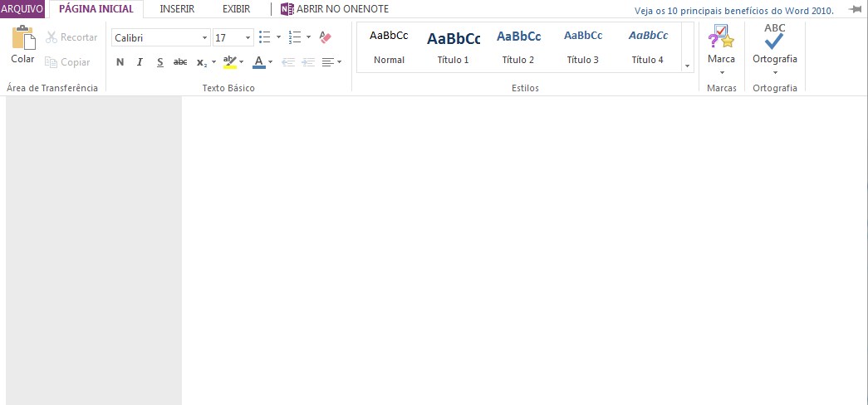
Task: Toggle italic (I) formatting
Action: (x=140, y=62)
